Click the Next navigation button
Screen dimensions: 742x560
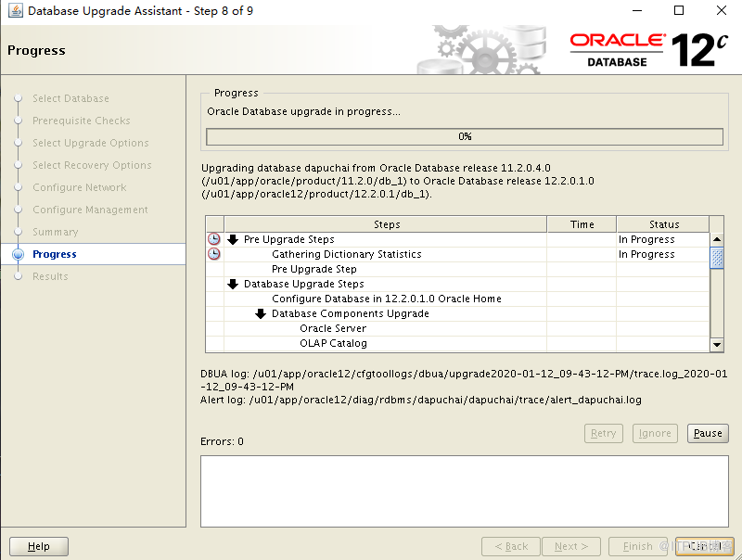[x=571, y=546]
